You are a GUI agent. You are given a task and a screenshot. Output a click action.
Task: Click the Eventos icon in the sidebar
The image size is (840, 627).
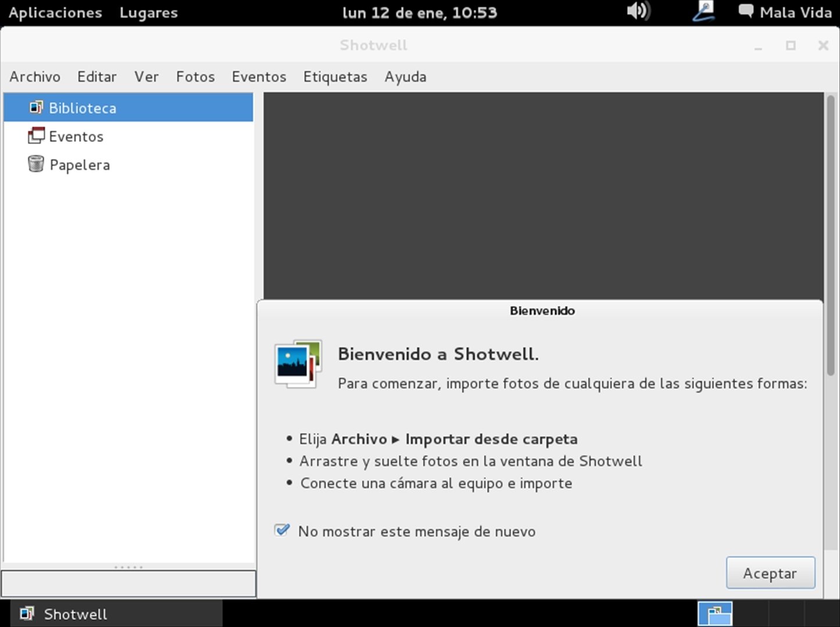[x=36, y=135]
